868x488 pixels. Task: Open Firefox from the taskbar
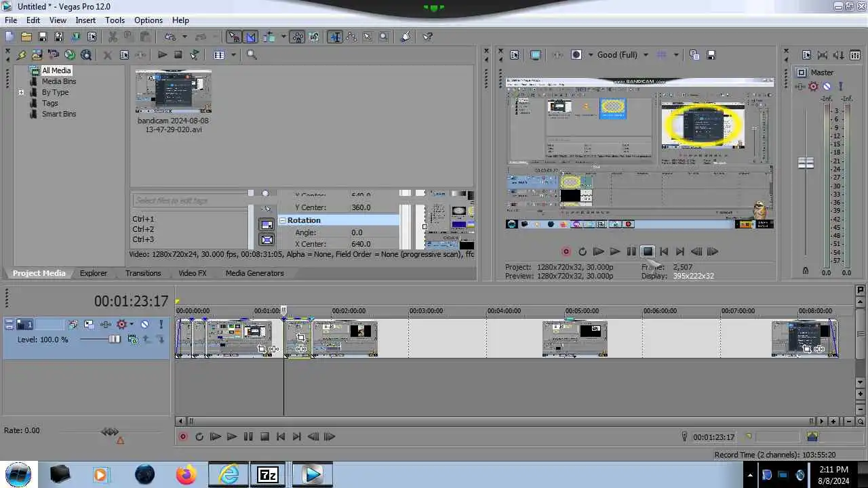pos(186,474)
